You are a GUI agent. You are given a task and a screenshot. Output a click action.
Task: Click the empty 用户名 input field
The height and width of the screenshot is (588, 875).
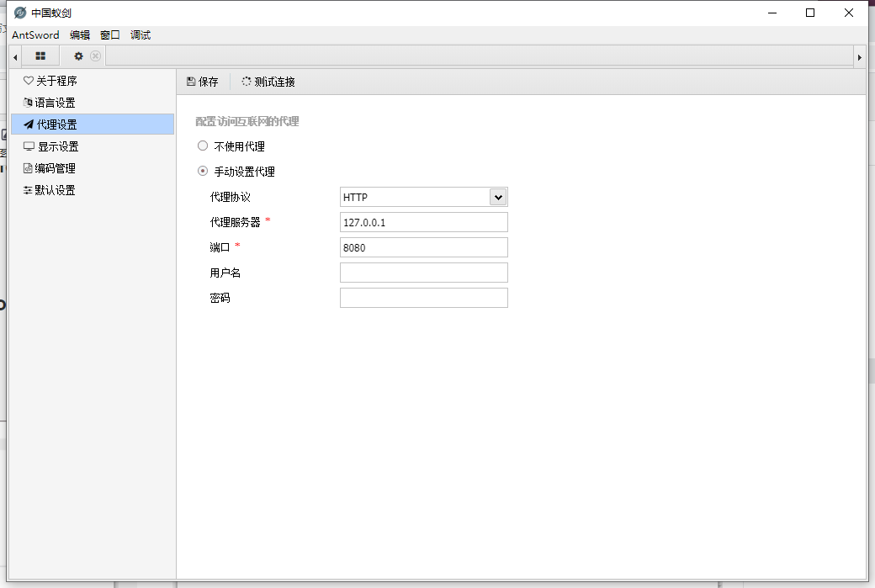tap(423, 273)
